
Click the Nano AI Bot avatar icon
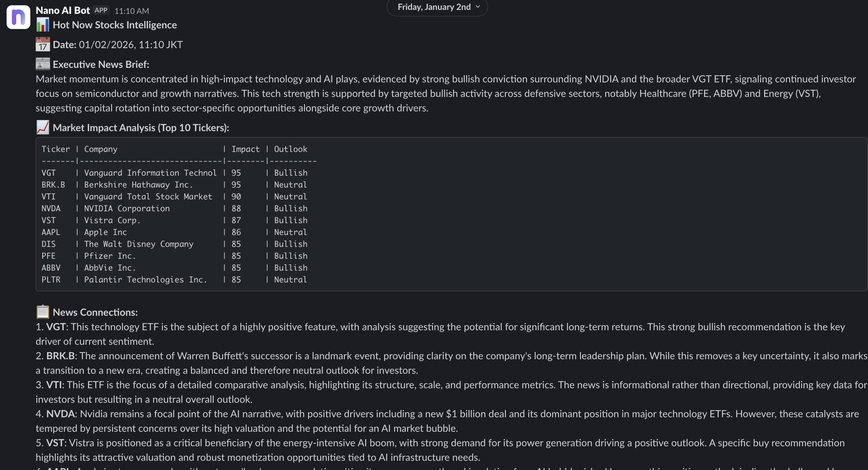coord(18,17)
